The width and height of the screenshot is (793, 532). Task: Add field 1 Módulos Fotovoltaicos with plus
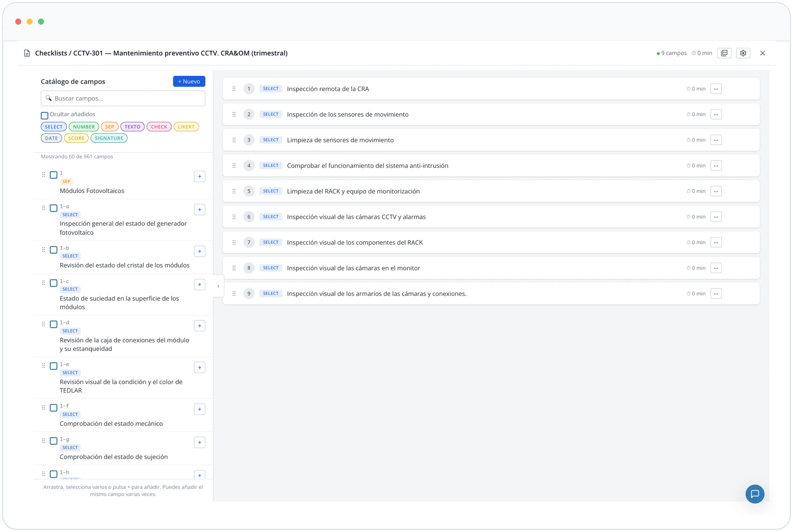coord(200,176)
